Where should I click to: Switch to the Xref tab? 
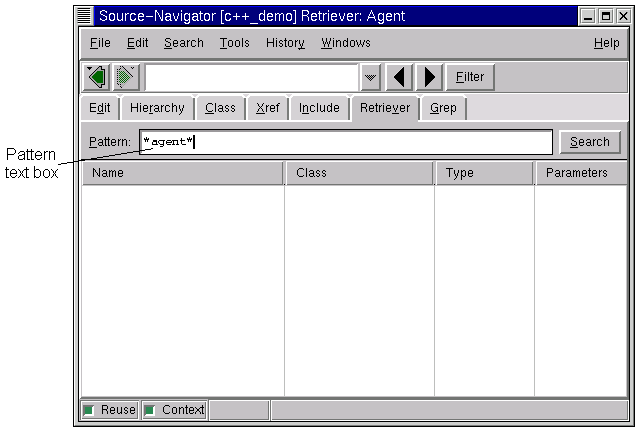pyautogui.click(x=268, y=108)
